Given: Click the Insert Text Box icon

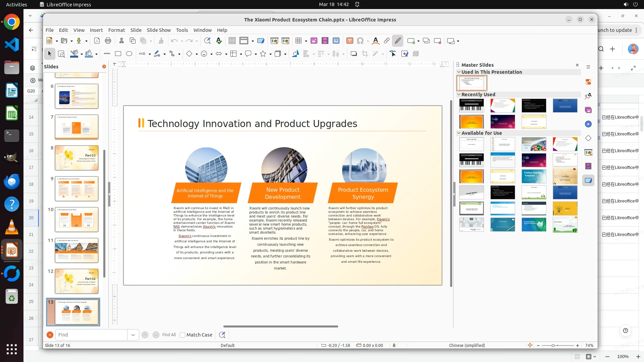Looking at the screenshot, I should point(350,41).
